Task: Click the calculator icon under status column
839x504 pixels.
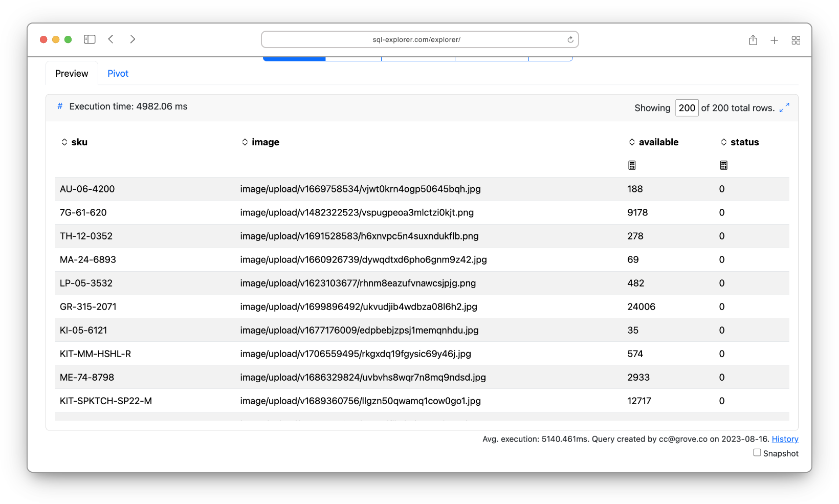Action: [724, 165]
